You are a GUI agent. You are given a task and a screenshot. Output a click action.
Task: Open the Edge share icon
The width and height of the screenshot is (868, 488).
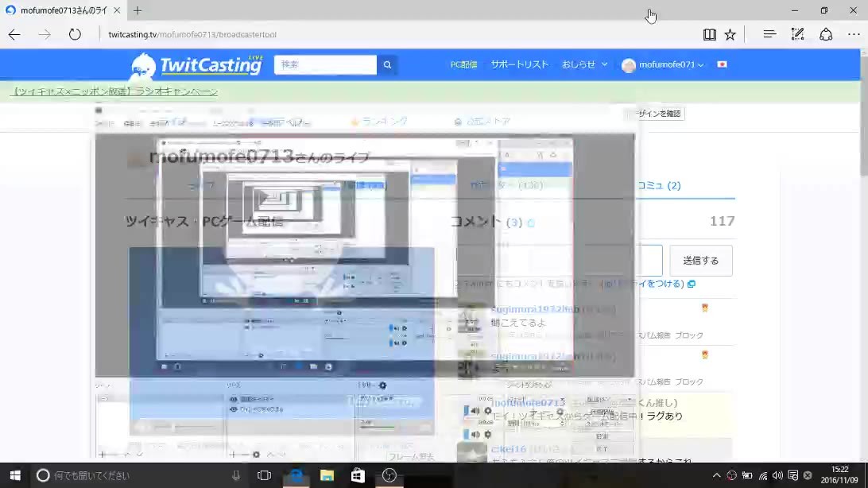[x=826, y=34]
